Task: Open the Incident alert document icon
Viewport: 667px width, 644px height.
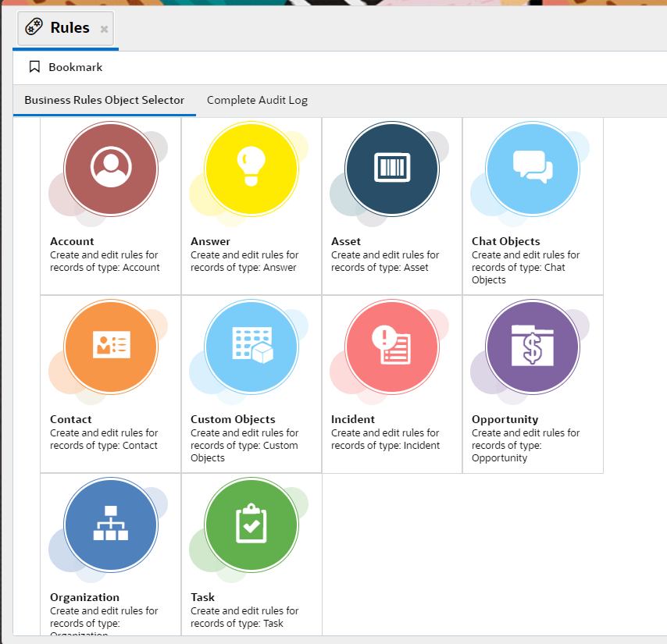Action: 392,347
